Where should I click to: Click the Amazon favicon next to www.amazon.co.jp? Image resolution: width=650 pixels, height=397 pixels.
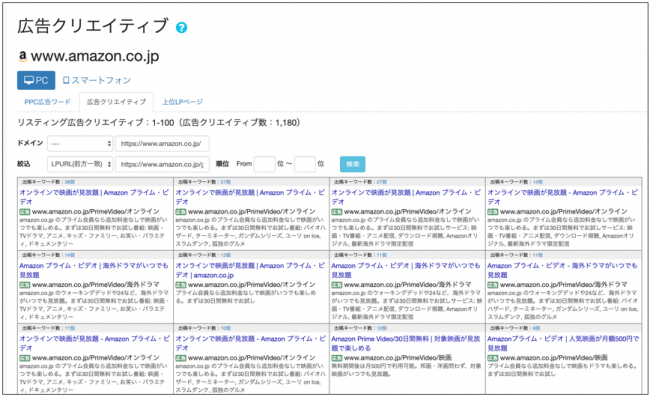(x=23, y=56)
